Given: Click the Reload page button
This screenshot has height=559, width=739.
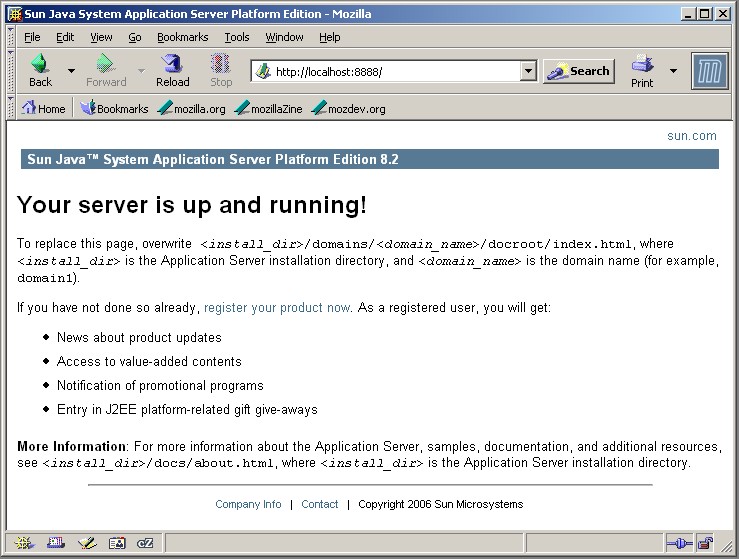Looking at the screenshot, I should (x=172, y=71).
